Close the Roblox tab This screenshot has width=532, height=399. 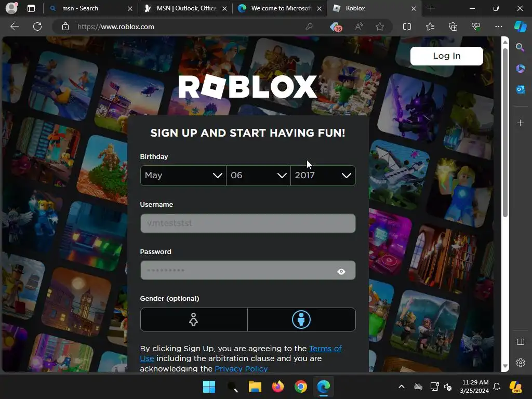(414, 8)
